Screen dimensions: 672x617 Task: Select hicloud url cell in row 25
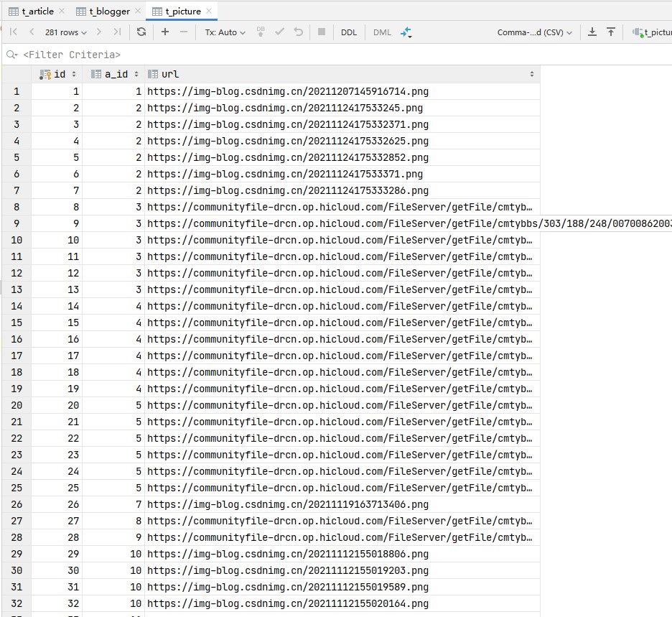click(342, 488)
